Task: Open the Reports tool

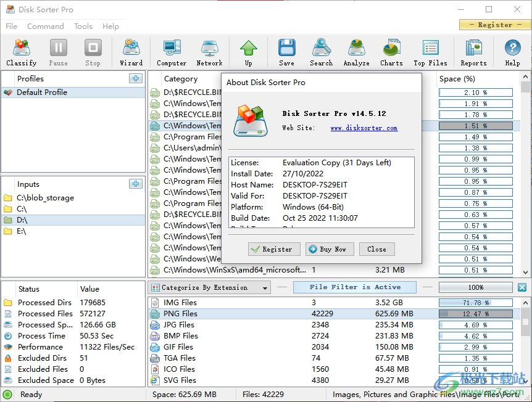Action: (473, 52)
